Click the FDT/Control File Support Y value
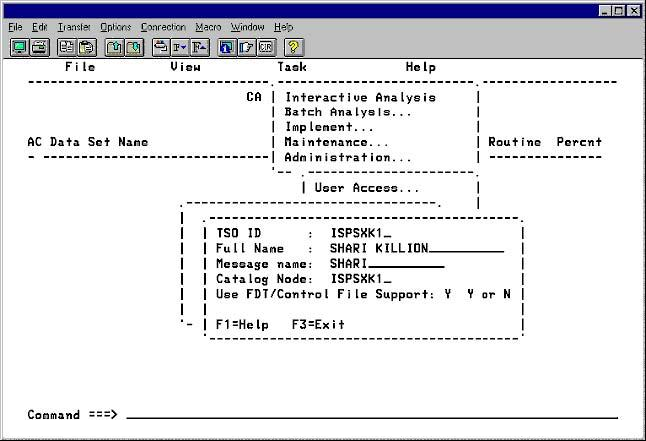Screen dimensions: 646x441 click(448, 294)
